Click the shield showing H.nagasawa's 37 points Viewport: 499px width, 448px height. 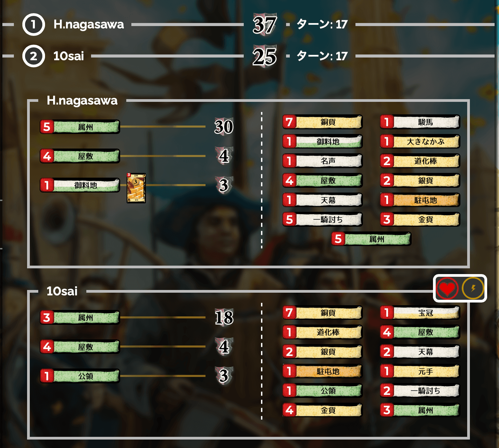pyautogui.click(x=264, y=24)
